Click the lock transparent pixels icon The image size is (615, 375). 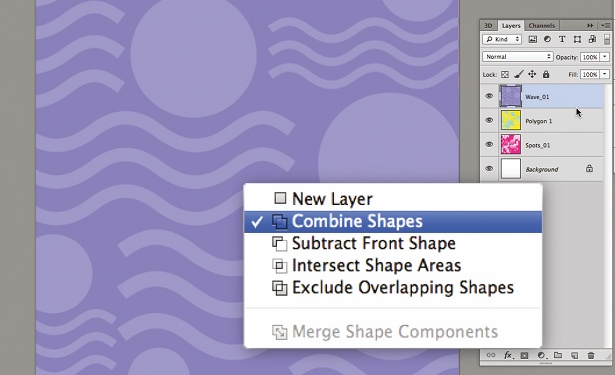click(505, 75)
